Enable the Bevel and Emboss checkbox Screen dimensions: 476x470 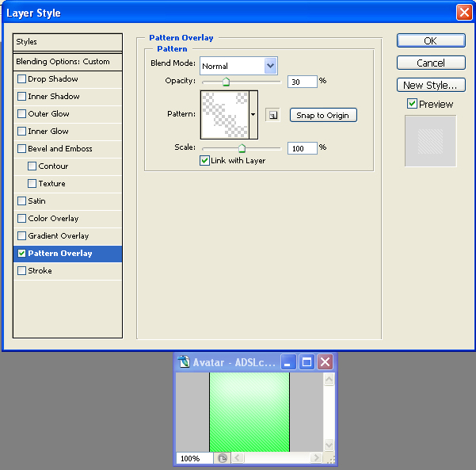click(x=22, y=148)
